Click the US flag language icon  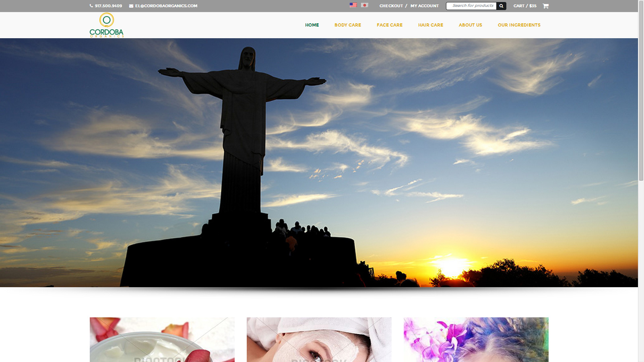[x=353, y=5]
